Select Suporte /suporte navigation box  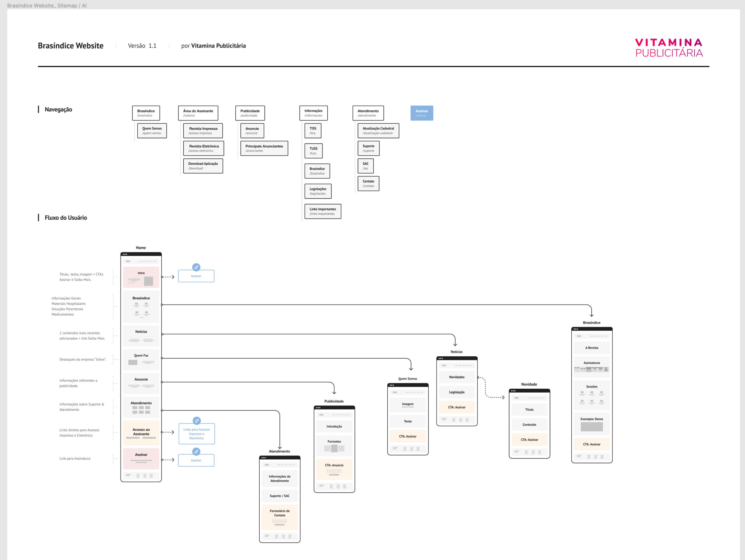click(x=368, y=148)
